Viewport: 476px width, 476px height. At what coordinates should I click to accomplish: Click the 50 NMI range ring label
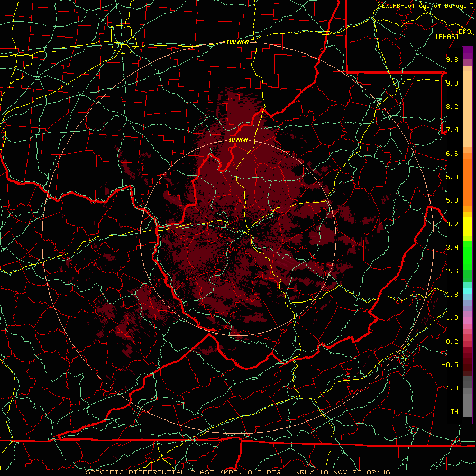(x=238, y=140)
